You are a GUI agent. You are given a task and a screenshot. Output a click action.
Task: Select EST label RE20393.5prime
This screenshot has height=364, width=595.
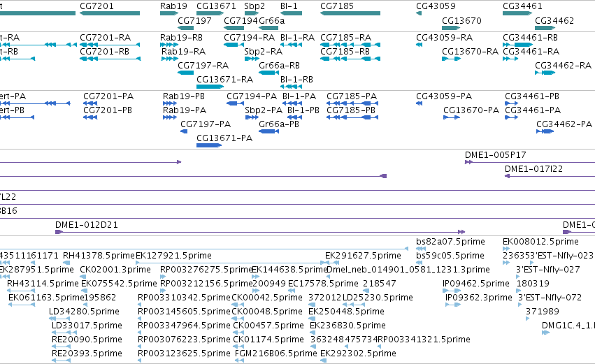pos(87,354)
